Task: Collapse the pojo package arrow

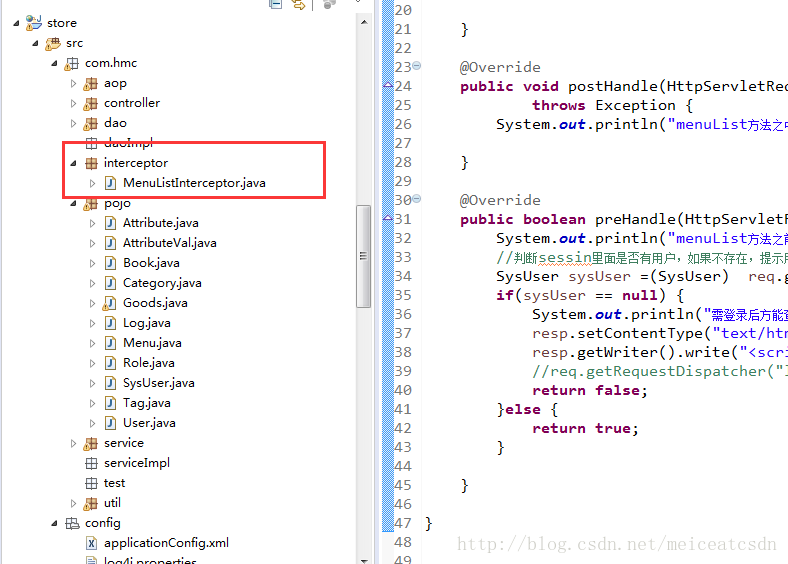Action: point(73,204)
